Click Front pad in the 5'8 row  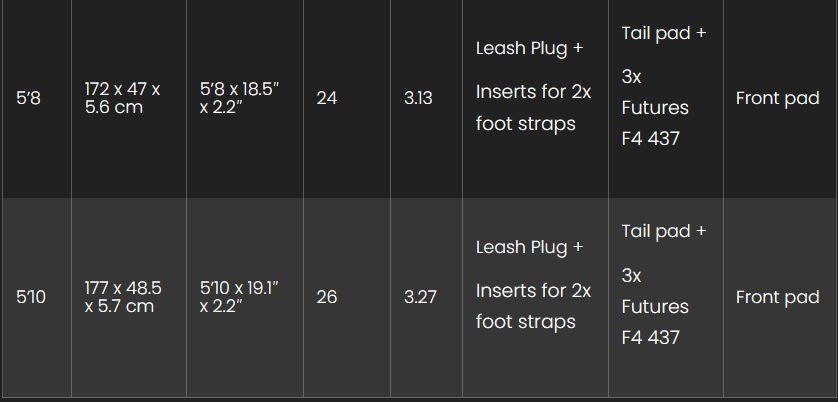(x=778, y=98)
